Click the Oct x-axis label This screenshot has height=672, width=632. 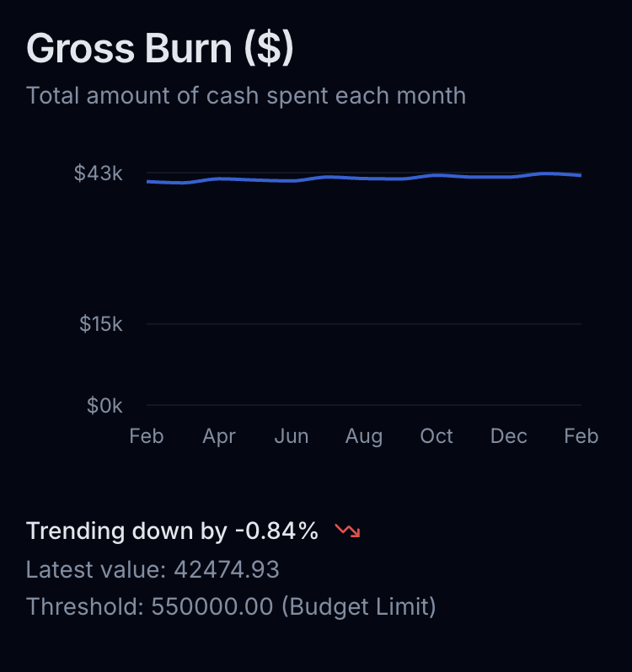pos(437,436)
